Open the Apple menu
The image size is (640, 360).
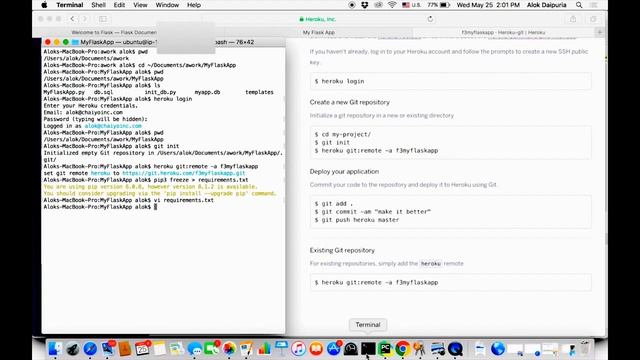coord(44,5)
